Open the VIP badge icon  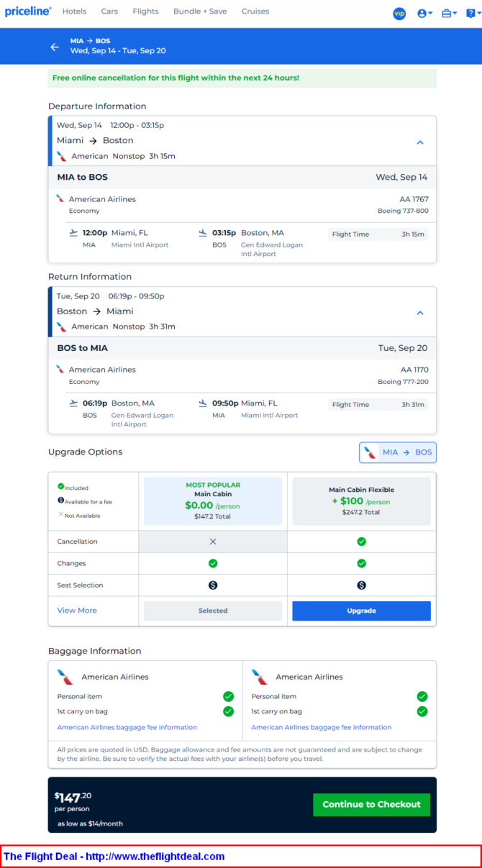(x=399, y=13)
